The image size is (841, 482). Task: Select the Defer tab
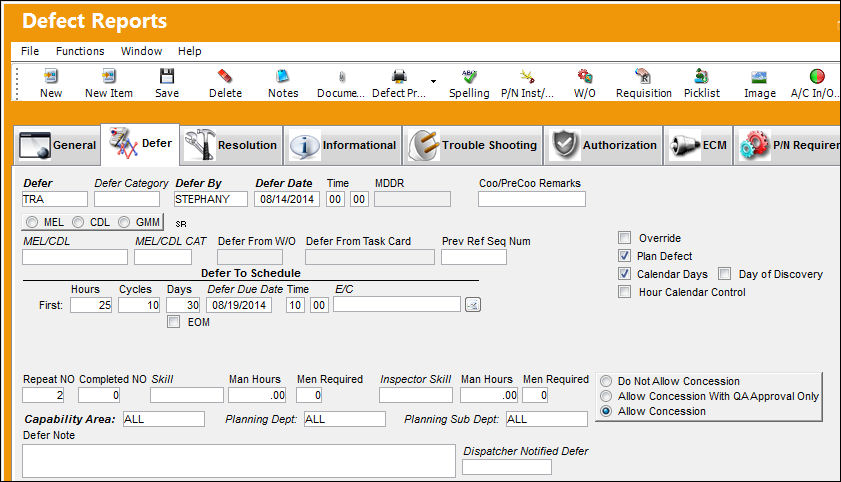141,144
